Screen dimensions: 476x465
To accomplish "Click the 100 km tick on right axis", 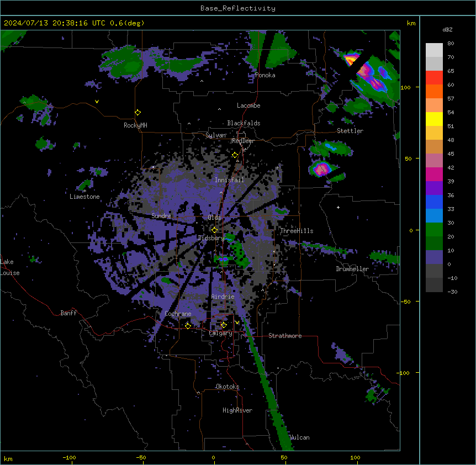I will (x=405, y=87).
